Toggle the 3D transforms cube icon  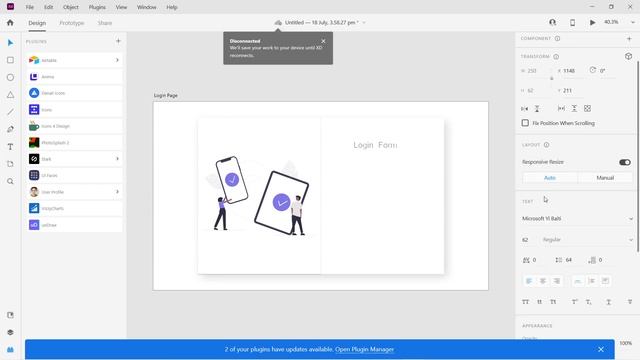pos(628,56)
